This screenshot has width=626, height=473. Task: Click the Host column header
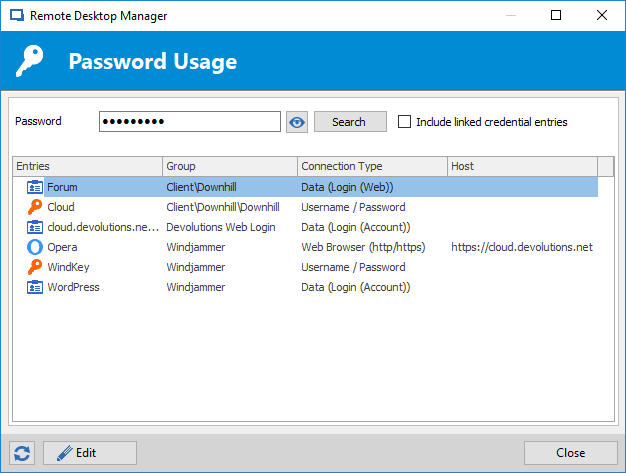(x=523, y=166)
